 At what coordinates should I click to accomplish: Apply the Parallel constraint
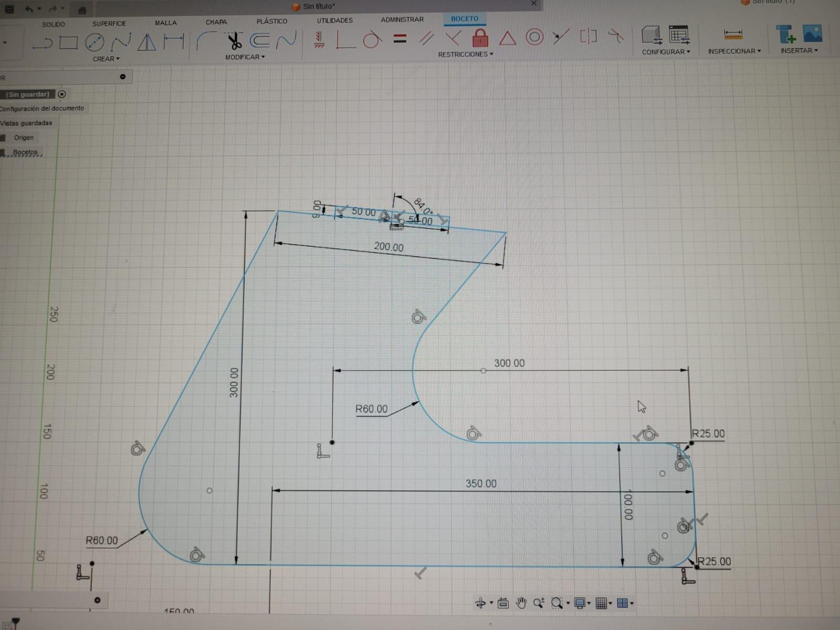pyautogui.click(x=427, y=38)
